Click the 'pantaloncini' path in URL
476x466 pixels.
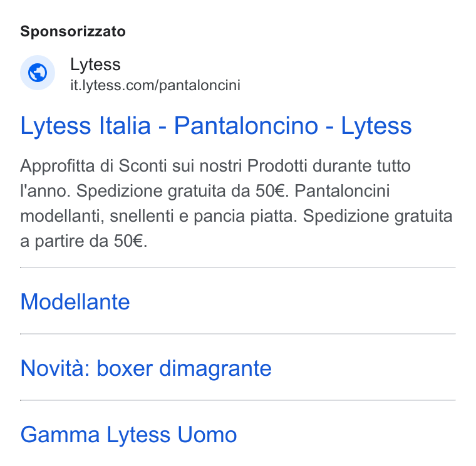(x=200, y=86)
